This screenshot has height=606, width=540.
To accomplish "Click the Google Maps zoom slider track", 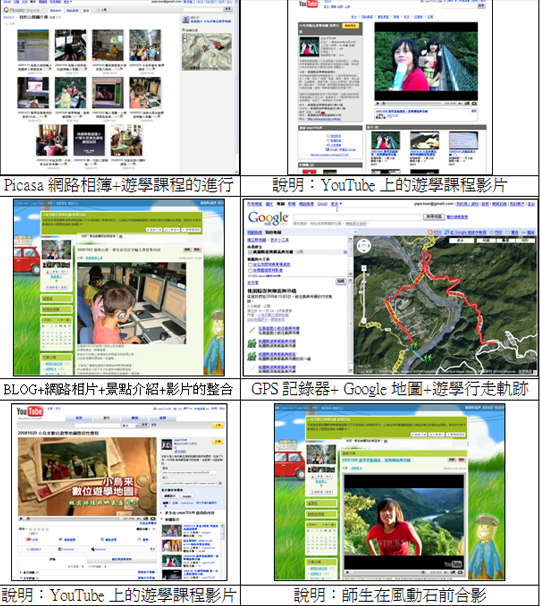I will pos(364,296).
